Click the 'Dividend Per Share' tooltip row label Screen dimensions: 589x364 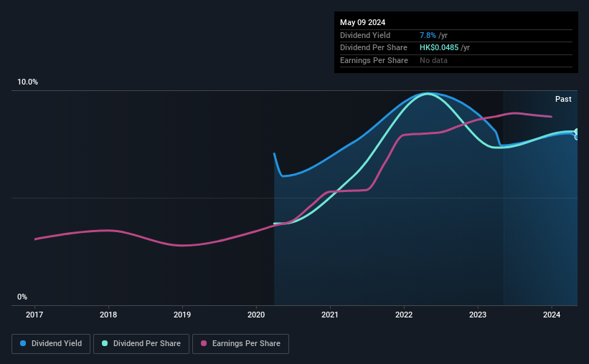tap(374, 48)
